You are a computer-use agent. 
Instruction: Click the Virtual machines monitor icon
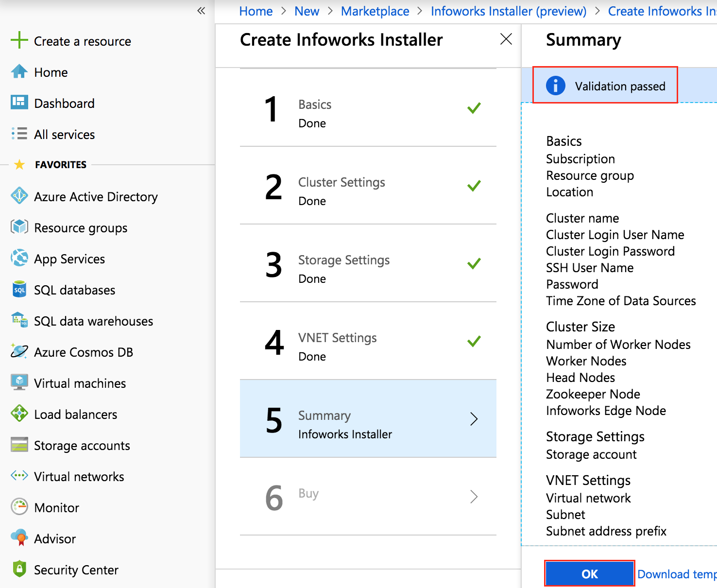coord(19,382)
